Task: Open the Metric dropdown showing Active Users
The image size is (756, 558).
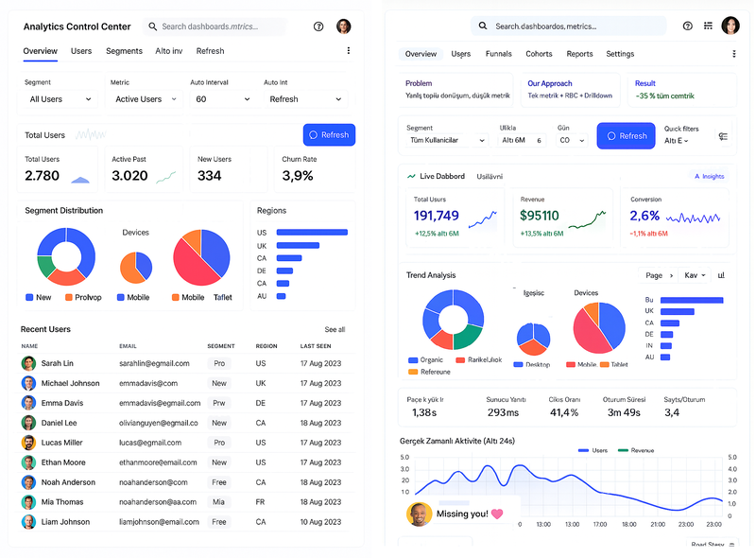Action: [144, 99]
